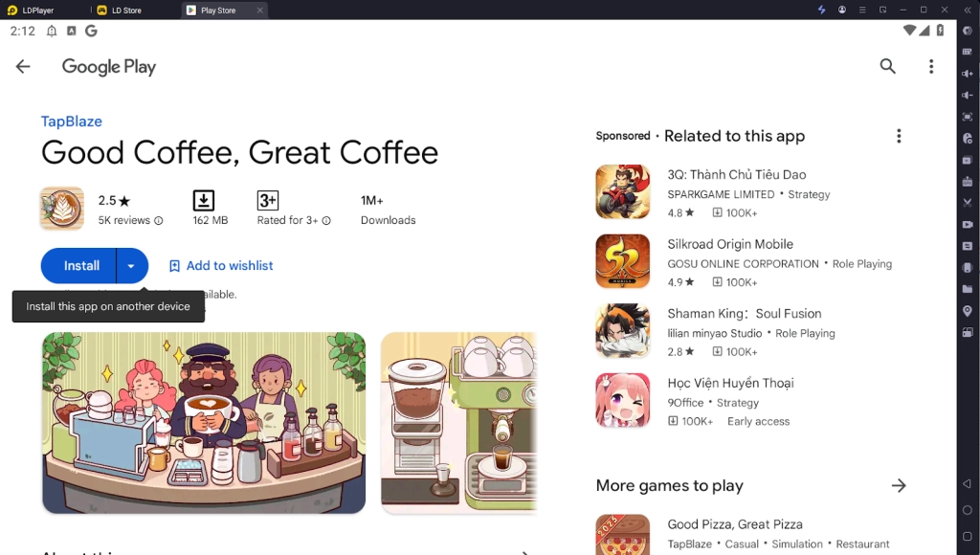Show info for Rated for 3+ content rating
The height and width of the screenshot is (555, 980).
pyautogui.click(x=326, y=220)
